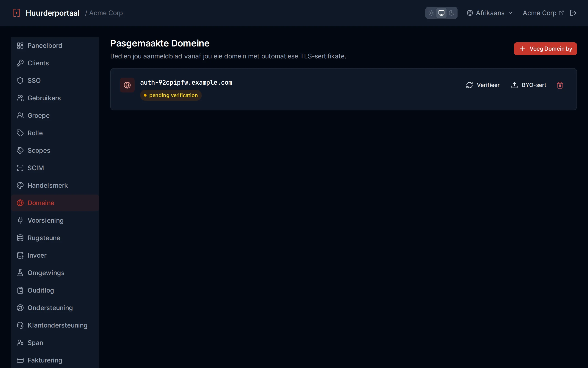
Task: Click the Klantondersteuning headset icon
Action: [20, 325]
